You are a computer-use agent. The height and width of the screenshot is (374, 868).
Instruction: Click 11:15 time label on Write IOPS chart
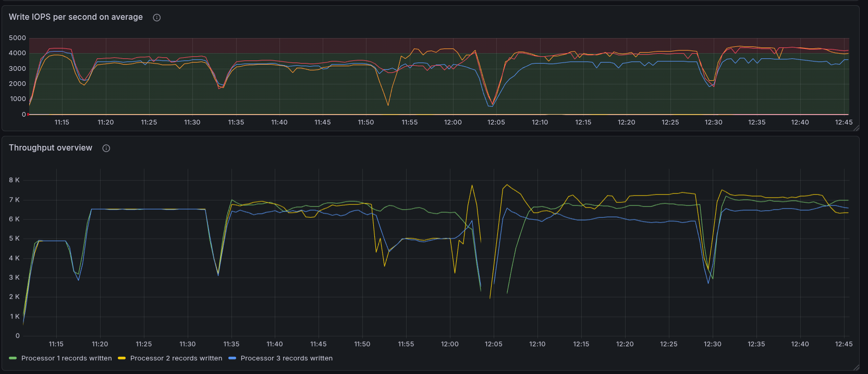(x=62, y=122)
